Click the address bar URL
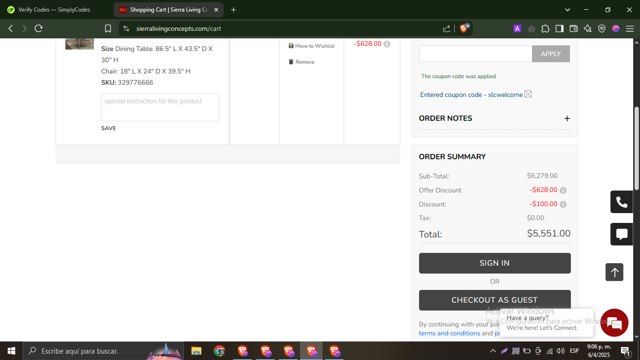640x360 pixels. pos(179,29)
